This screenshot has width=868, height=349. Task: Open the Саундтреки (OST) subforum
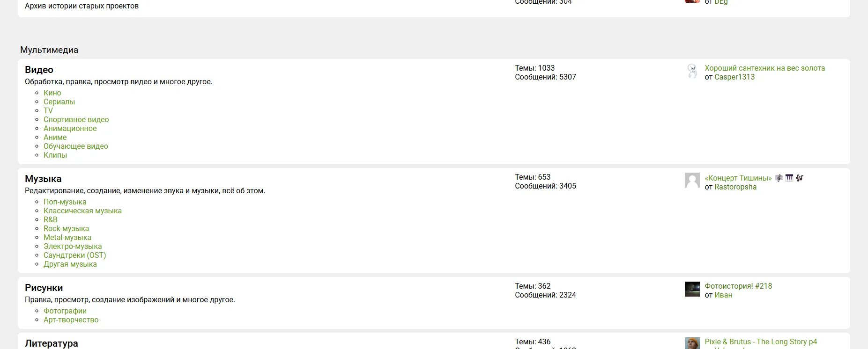75,255
